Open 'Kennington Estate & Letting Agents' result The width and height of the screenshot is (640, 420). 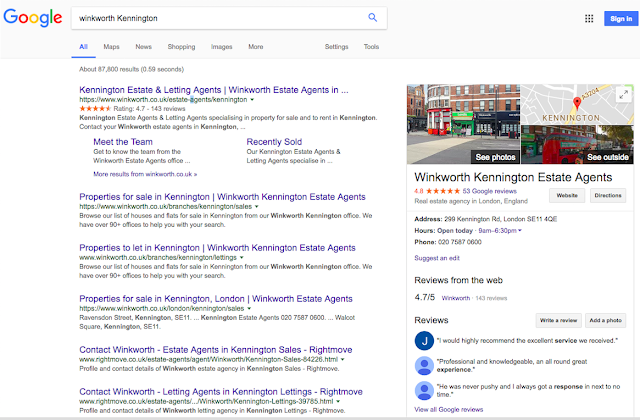214,90
